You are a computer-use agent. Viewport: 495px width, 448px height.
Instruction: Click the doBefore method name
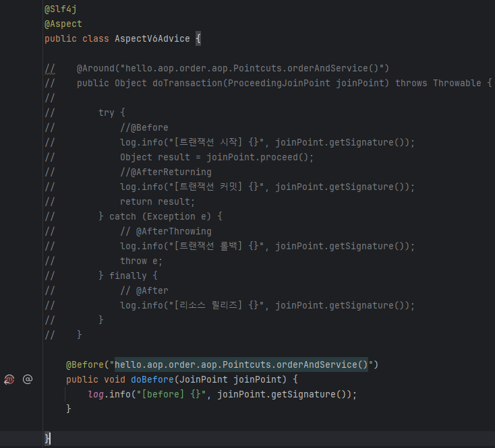[x=152, y=379]
